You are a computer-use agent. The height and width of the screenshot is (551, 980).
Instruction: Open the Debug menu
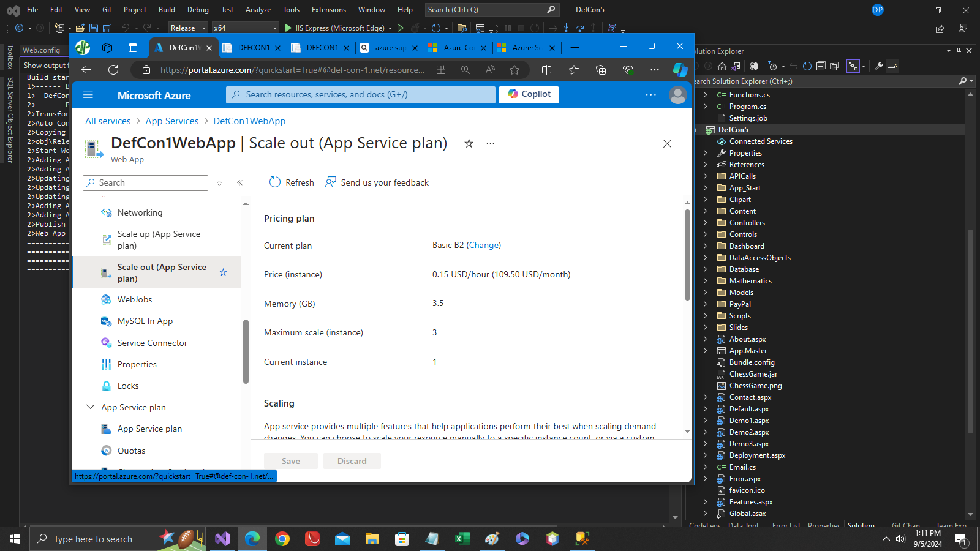198,9
